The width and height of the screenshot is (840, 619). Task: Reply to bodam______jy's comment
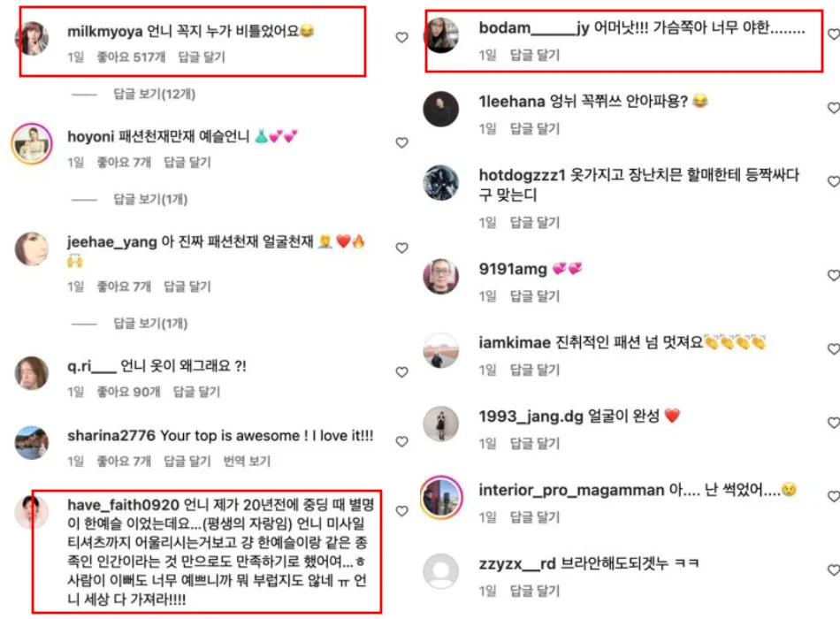pos(535,55)
